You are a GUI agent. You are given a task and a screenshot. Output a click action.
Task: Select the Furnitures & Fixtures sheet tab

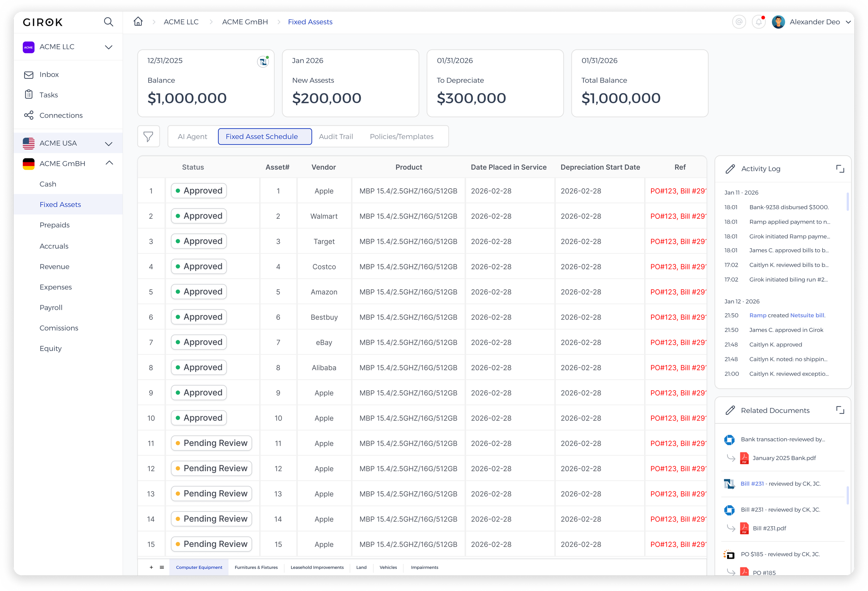pos(256,567)
